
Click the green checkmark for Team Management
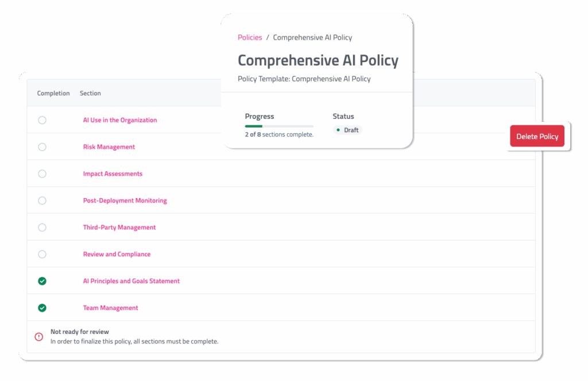click(x=42, y=308)
